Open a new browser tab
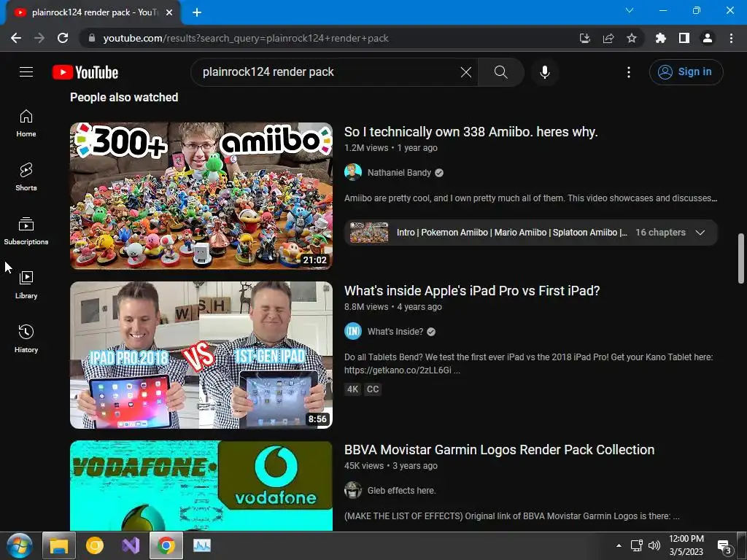 197,12
